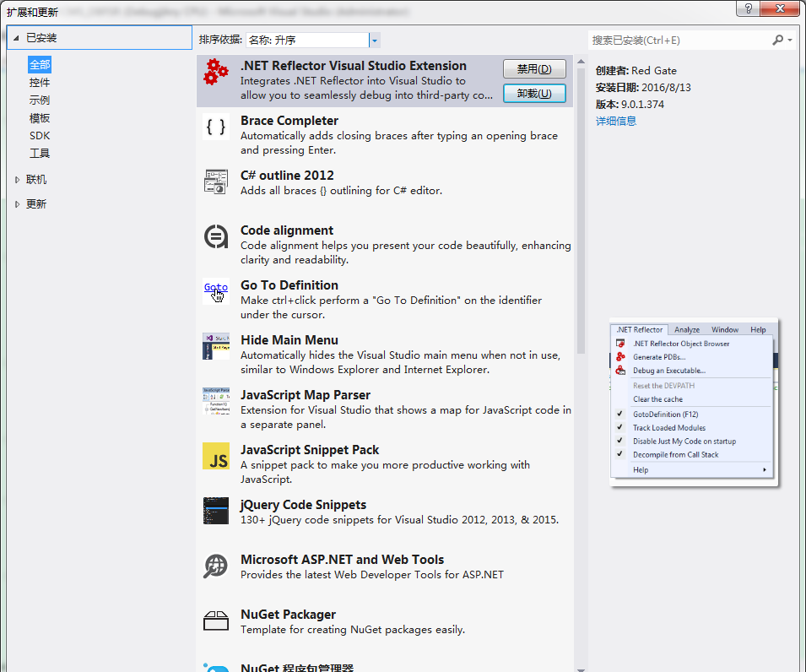Image resolution: width=806 pixels, height=672 pixels.
Task: Select the Hide Main Menu extension title
Action: point(289,340)
